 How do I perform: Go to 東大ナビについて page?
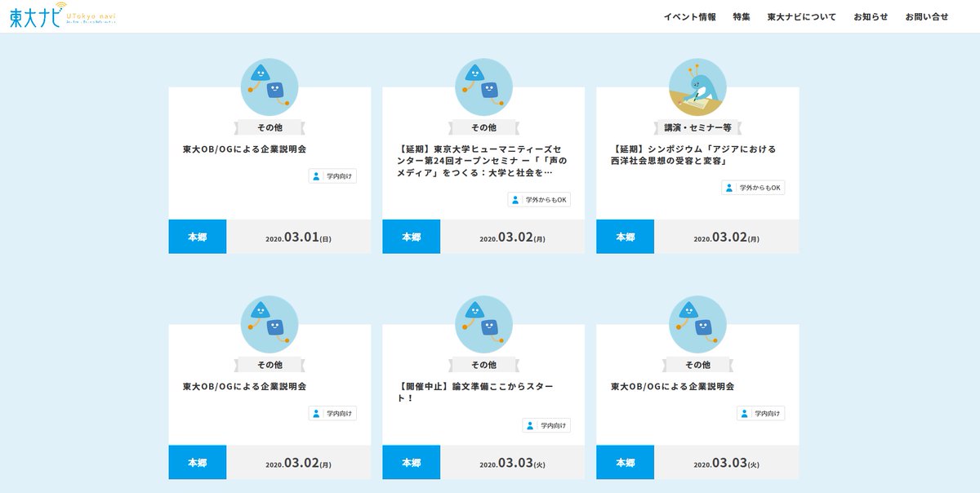[802, 16]
